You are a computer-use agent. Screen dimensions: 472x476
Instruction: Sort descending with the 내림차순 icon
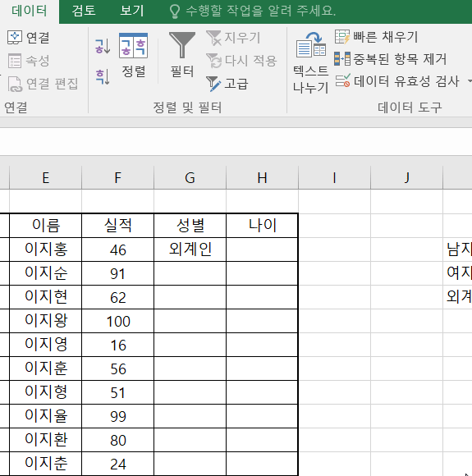[103, 76]
